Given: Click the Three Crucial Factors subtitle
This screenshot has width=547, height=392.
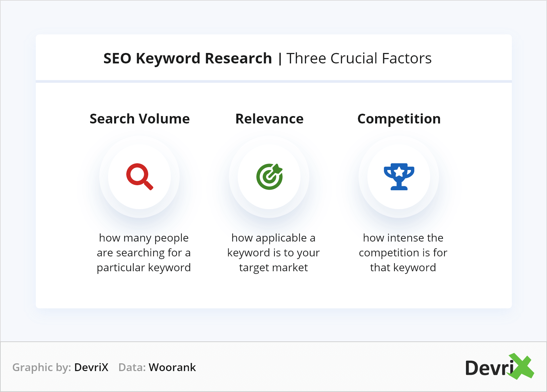Looking at the screenshot, I should tap(359, 58).
